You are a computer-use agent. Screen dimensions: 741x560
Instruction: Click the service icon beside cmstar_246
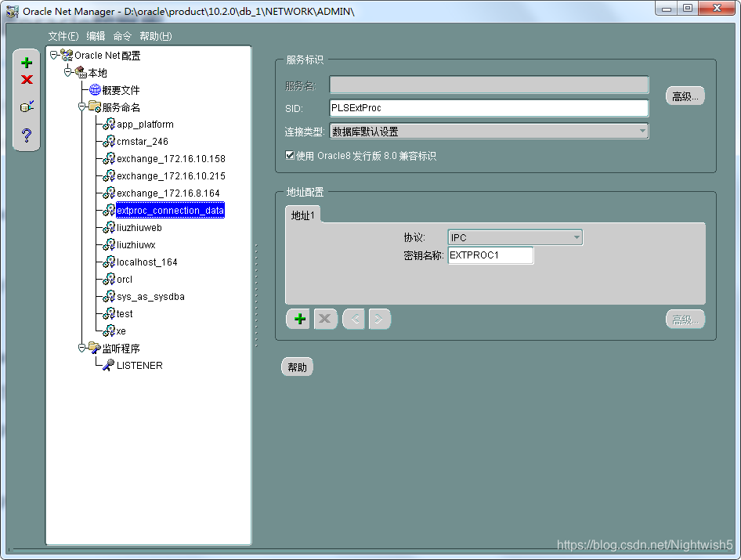point(109,141)
